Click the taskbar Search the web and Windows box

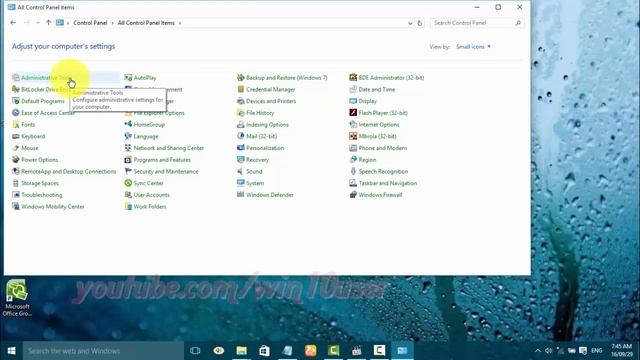(x=103, y=351)
